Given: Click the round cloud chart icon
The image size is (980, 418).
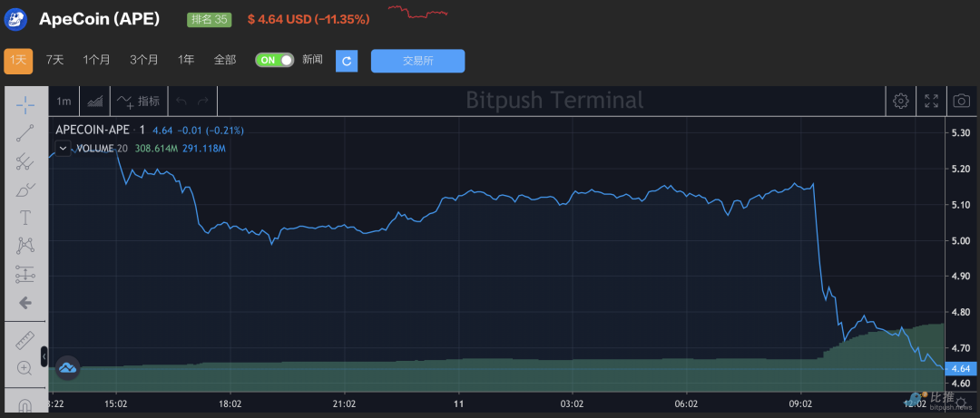Looking at the screenshot, I should coord(67,369).
